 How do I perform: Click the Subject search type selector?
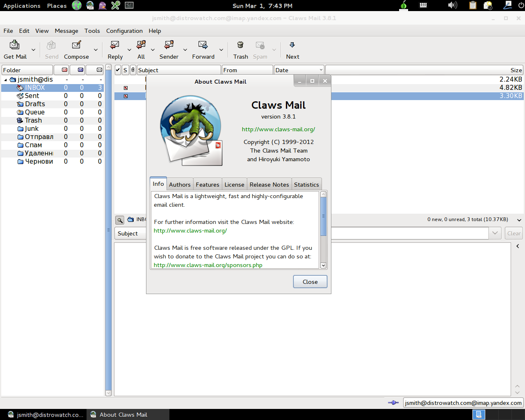click(x=130, y=233)
